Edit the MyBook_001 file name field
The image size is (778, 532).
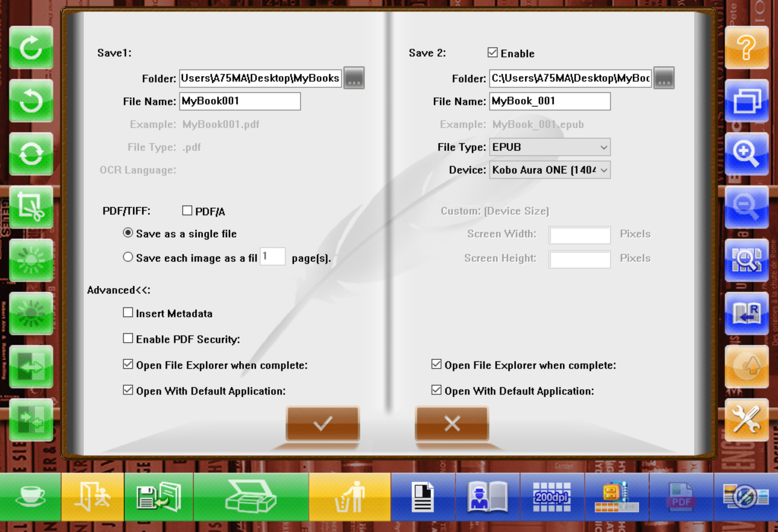click(x=549, y=101)
